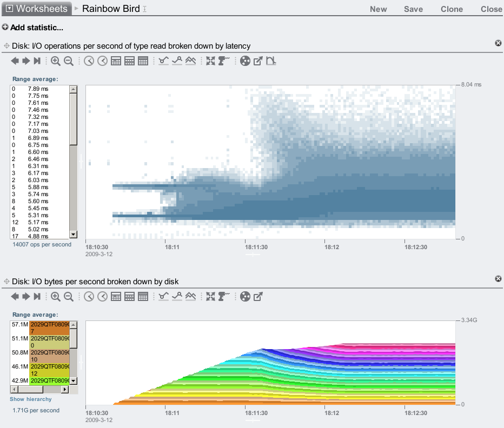The height and width of the screenshot is (428, 504).
Task: Click the drill icon in the latency toolbar
Action: pos(224,61)
